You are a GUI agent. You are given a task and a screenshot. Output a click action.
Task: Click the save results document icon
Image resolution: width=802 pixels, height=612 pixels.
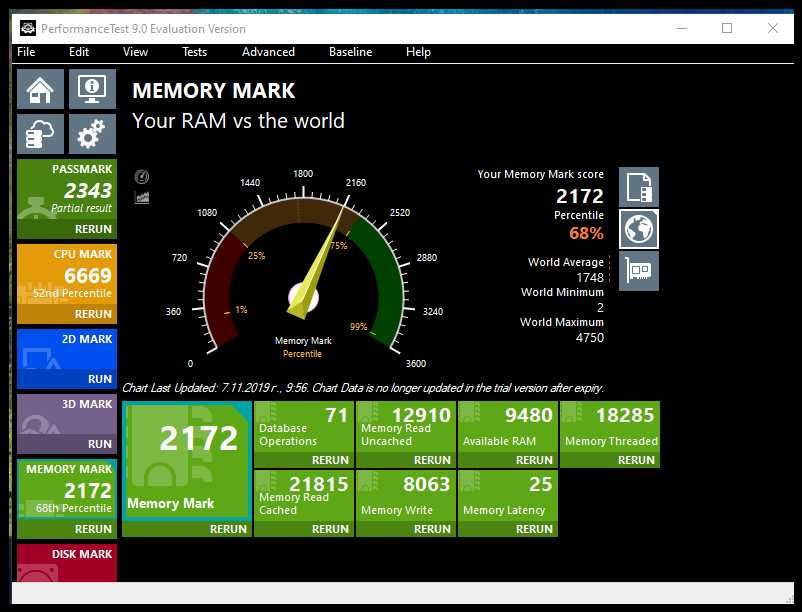tap(639, 187)
